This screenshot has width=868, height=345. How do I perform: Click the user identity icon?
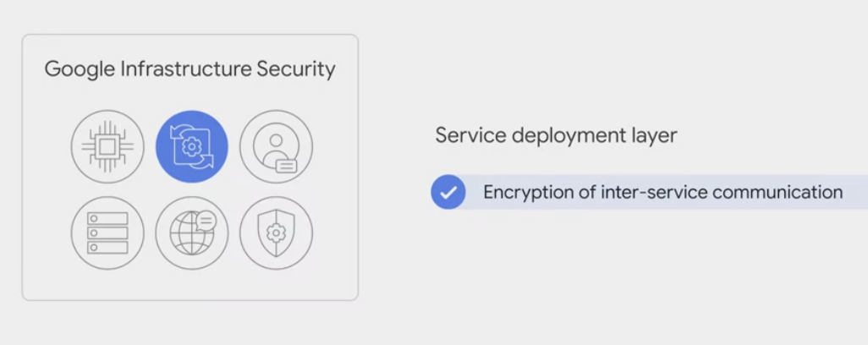pyautogui.click(x=276, y=146)
